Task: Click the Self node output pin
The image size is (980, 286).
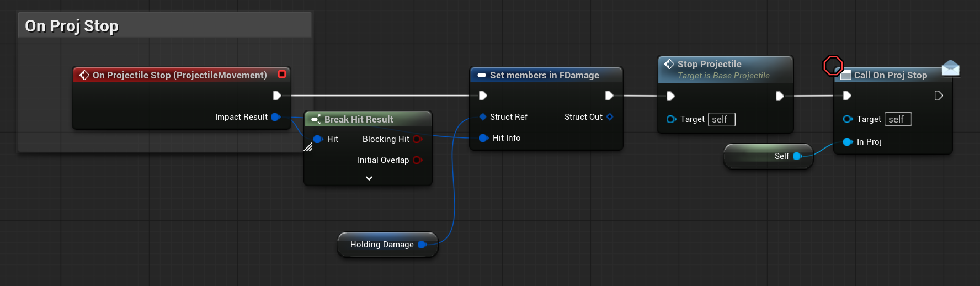Action: 797,156
